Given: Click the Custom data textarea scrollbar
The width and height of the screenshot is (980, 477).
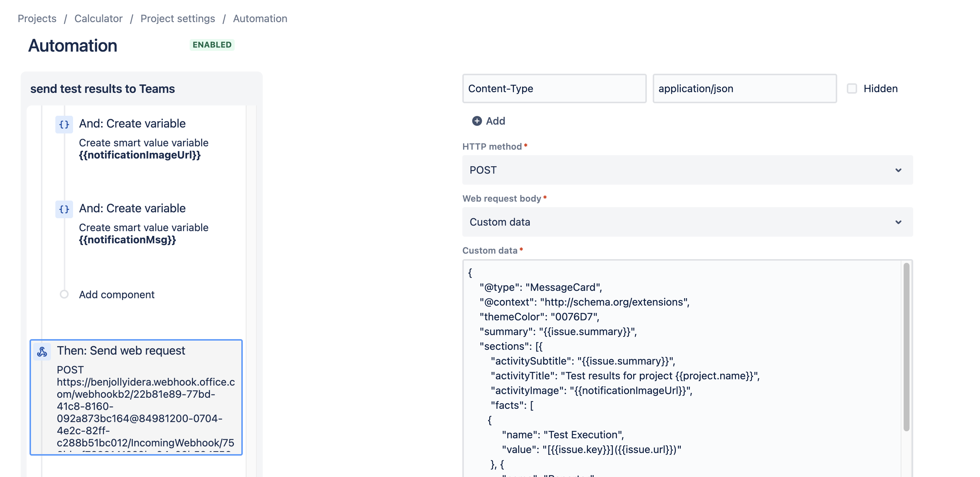Looking at the screenshot, I should click(906, 347).
